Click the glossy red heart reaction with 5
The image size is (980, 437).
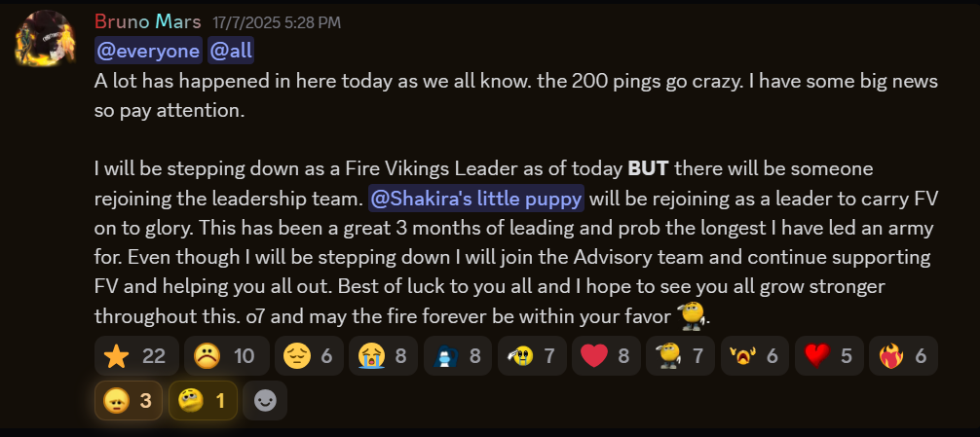click(x=828, y=356)
